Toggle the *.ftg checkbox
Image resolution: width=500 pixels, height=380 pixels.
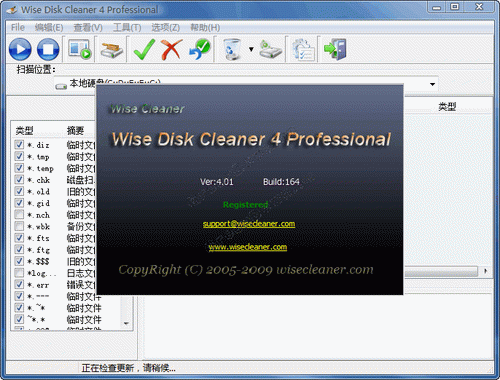click(x=19, y=249)
